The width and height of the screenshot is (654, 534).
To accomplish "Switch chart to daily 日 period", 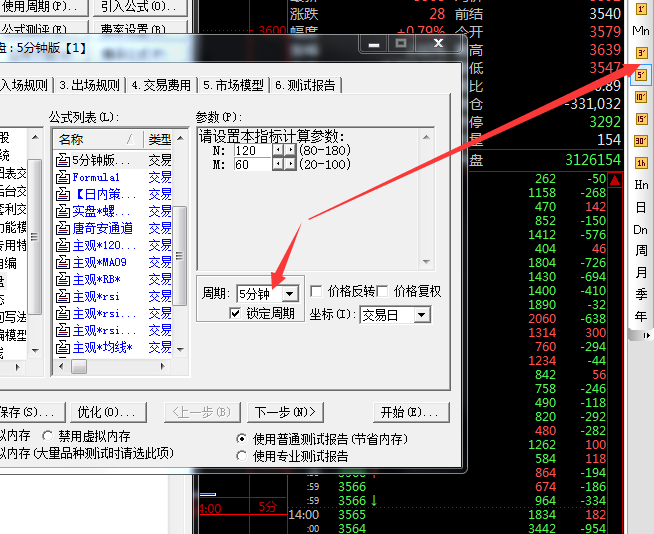I will (641, 207).
